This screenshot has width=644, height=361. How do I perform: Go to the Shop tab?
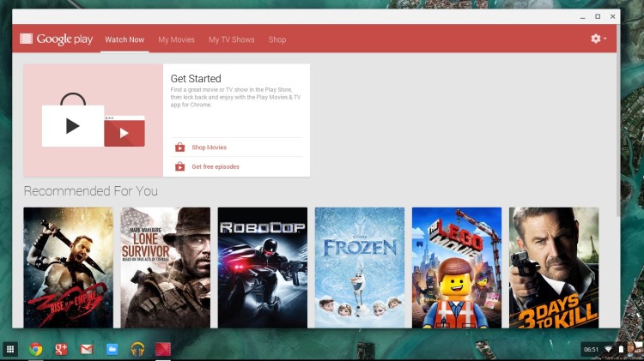pyautogui.click(x=277, y=39)
